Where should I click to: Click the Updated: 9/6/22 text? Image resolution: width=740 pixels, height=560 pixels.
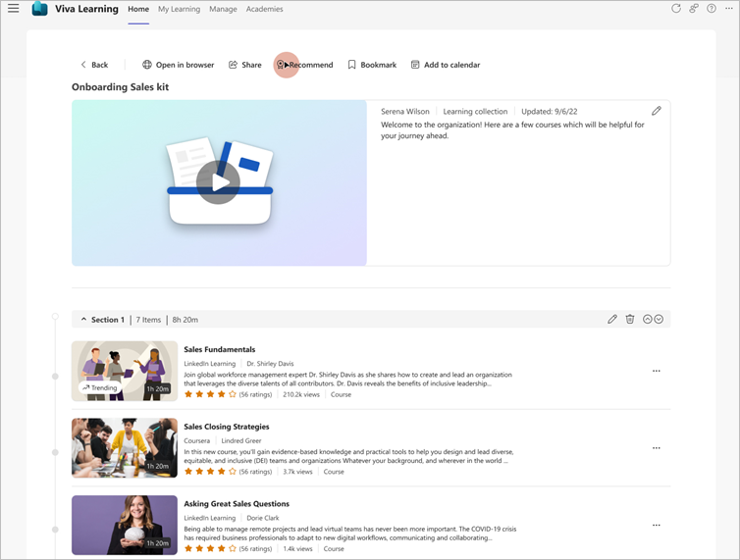pos(550,112)
